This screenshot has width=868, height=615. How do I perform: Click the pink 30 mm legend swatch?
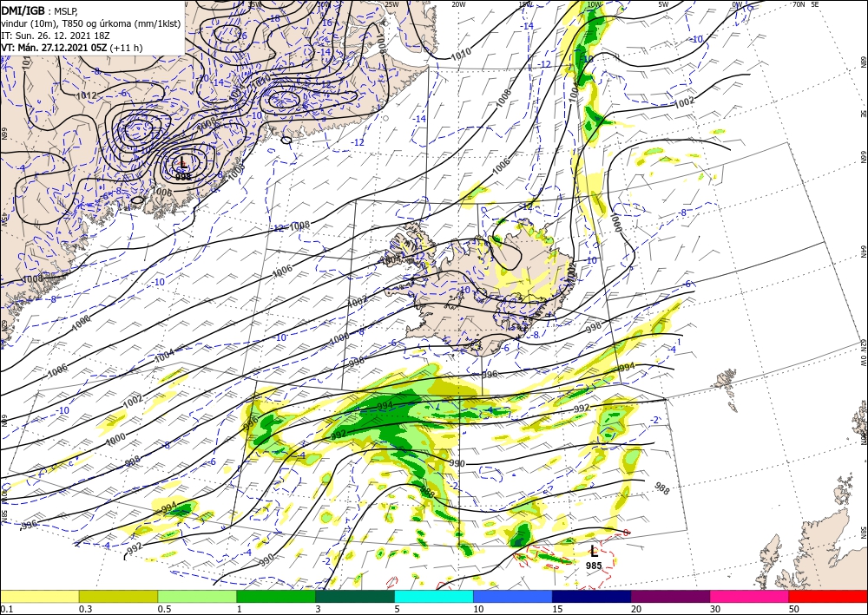[750, 596]
